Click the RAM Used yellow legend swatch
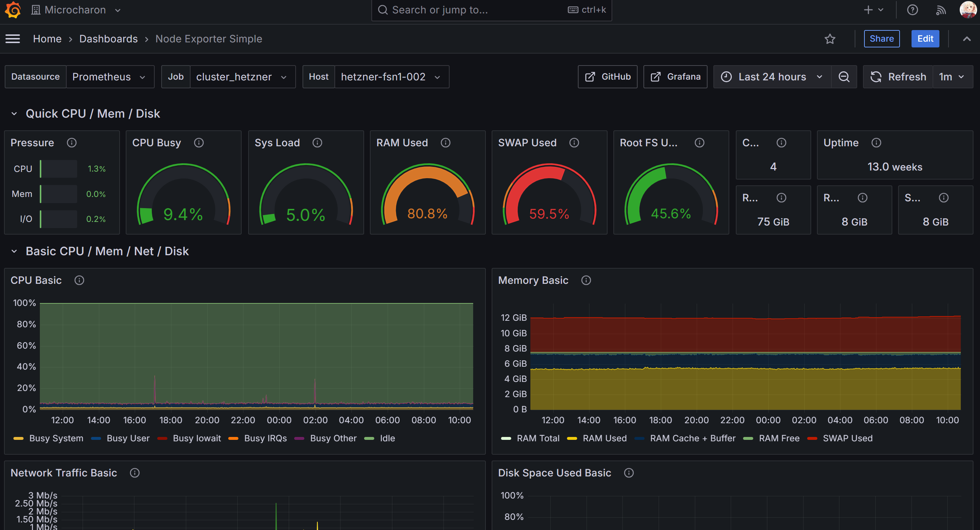The image size is (980, 530). [572, 438]
